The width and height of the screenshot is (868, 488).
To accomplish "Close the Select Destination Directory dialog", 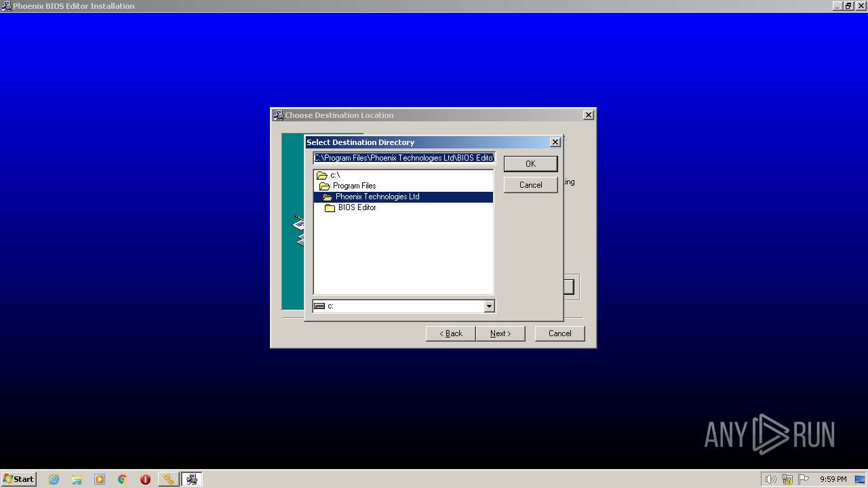I will (x=555, y=142).
